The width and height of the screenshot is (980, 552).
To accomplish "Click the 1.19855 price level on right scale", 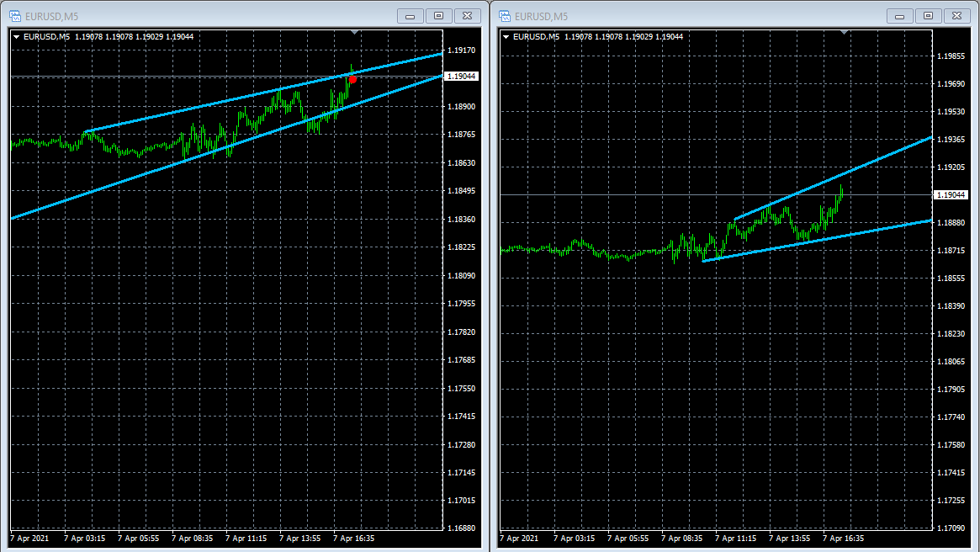I will [951, 56].
